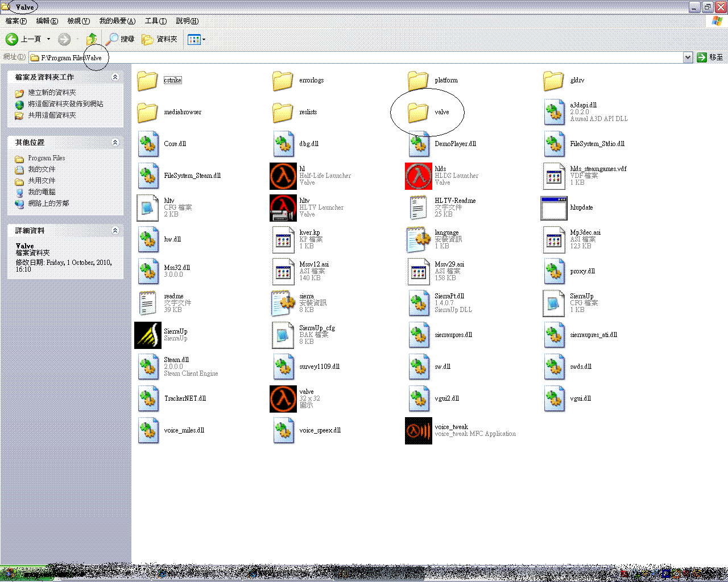Open the Edit menu

point(47,21)
